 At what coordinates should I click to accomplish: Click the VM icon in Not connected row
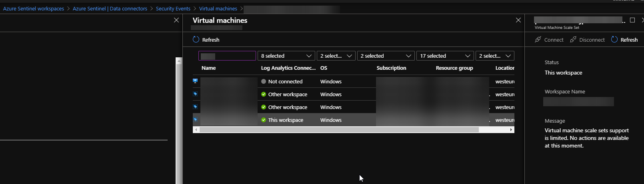195,81
